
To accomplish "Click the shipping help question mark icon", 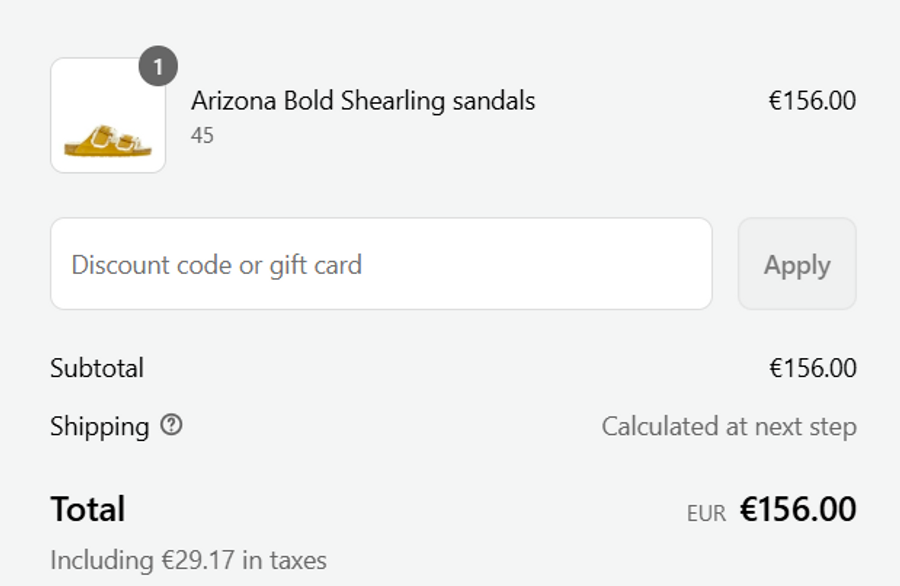I will click(x=172, y=426).
